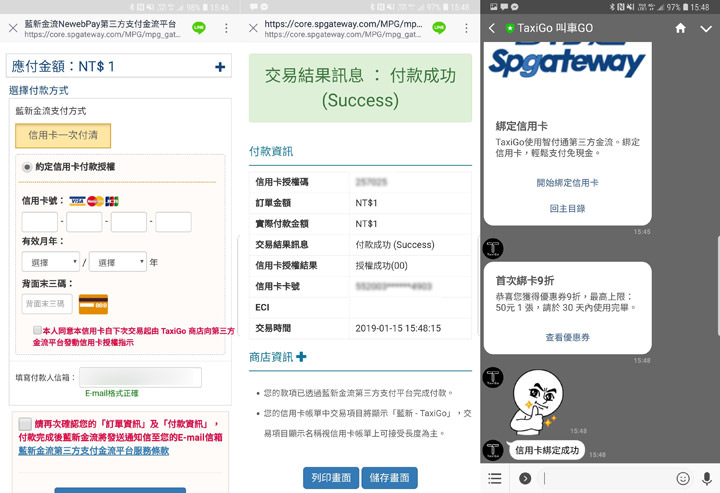Tap the thinking moon sticker
The image size is (720, 493).
(x=536, y=403)
